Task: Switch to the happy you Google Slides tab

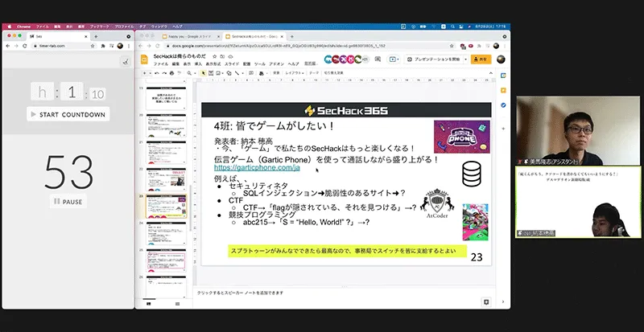Action: 190,36
